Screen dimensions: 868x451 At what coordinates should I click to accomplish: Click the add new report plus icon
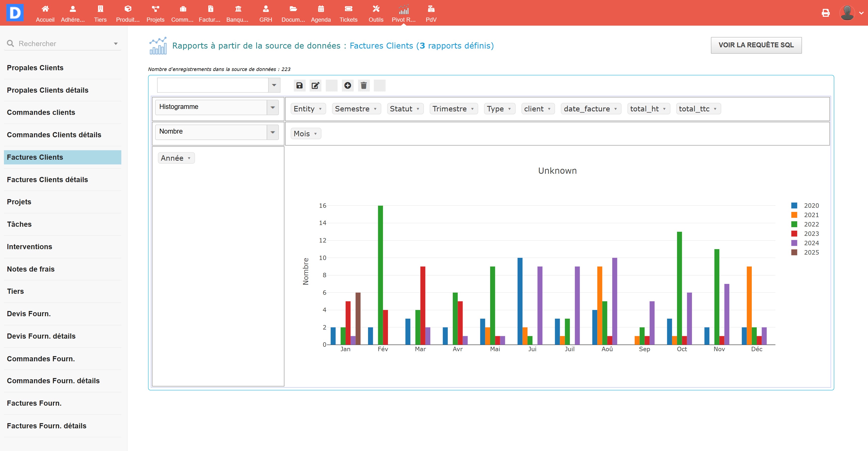347,85
